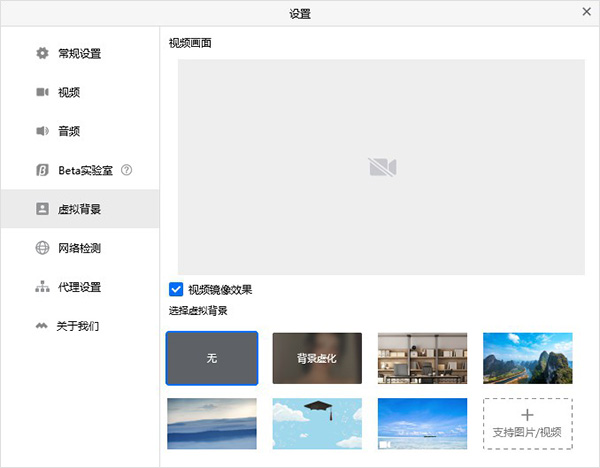Click the speaker icon beside 音频

point(42,131)
